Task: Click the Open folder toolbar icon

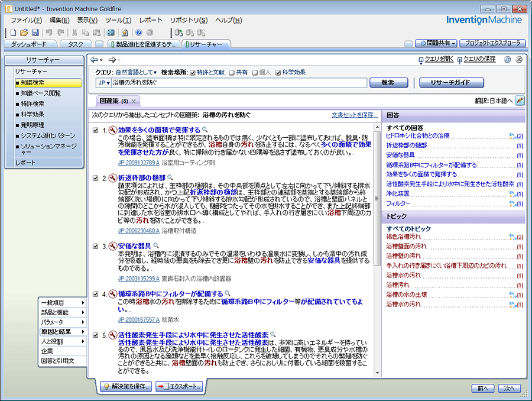Action: point(24,33)
